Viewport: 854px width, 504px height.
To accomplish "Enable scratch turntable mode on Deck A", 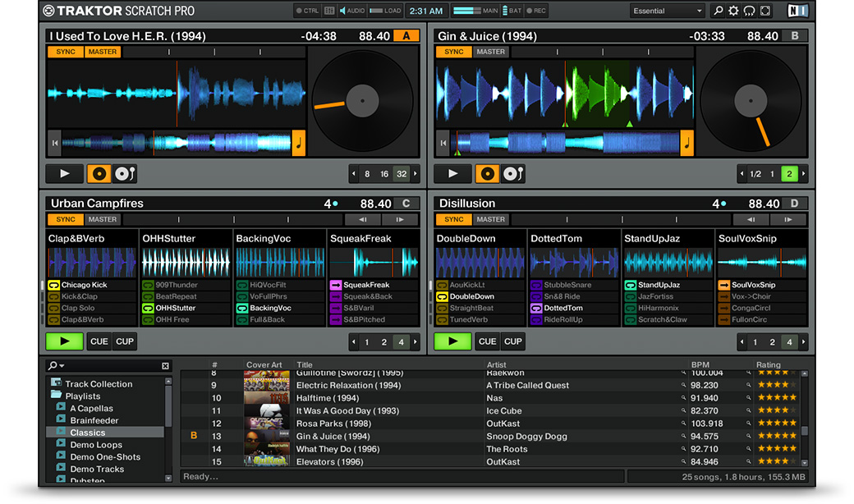I will tap(125, 173).
